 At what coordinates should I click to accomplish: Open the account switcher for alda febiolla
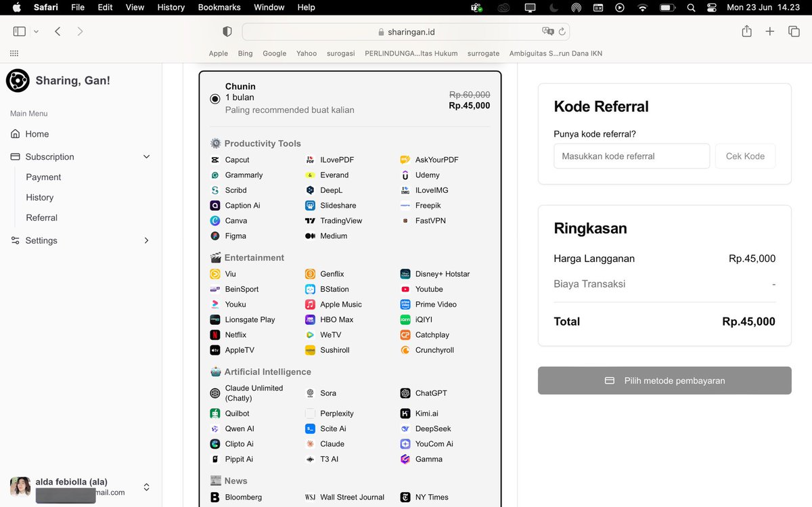tap(146, 487)
